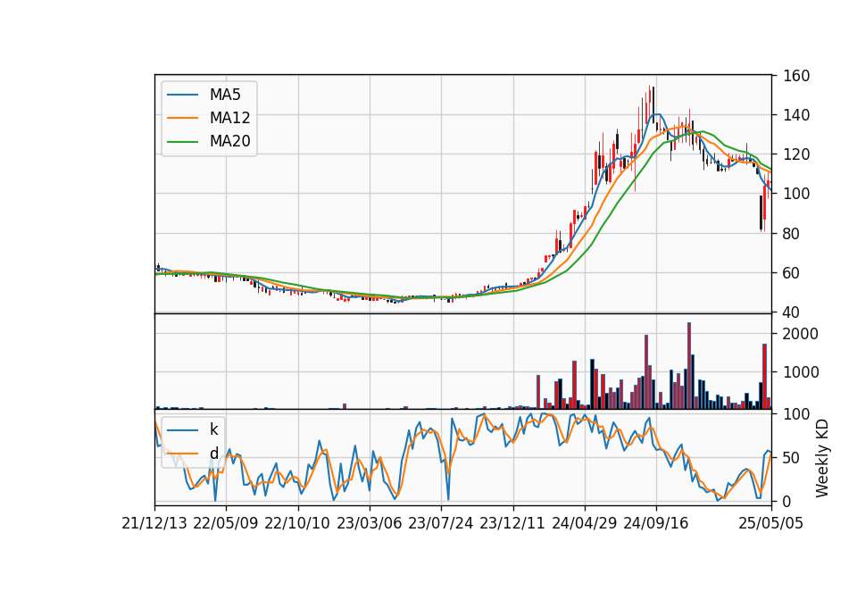Click the green MA20 legend line sample
This screenshot has height=616, width=857.
pos(182,142)
